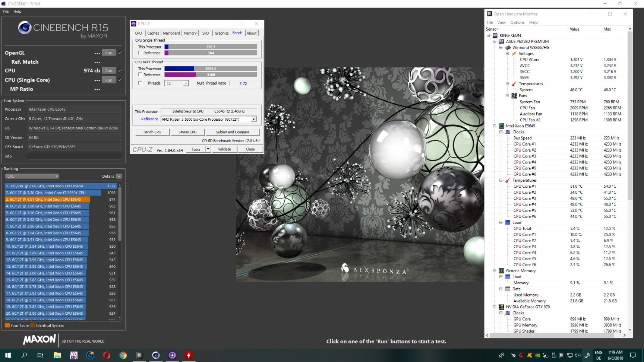Click the Intel Xeon E5645 processor icon
644x362 pixels.
click(501, 126)
